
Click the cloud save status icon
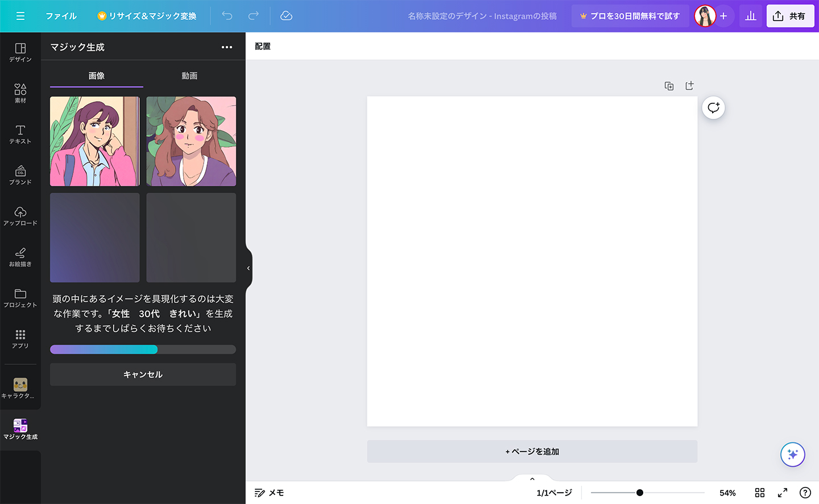[x=286, y=16]
